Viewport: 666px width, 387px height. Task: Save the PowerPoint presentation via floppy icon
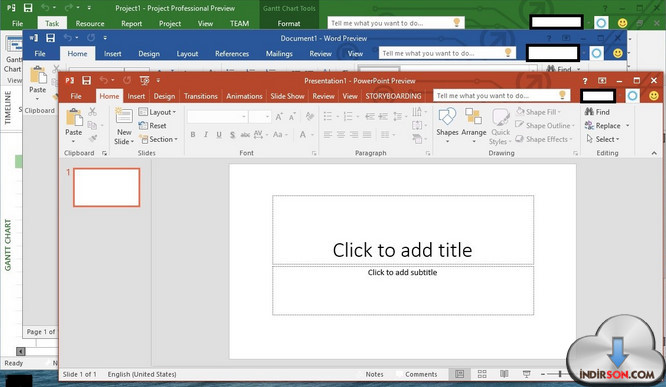click(87, 80)
